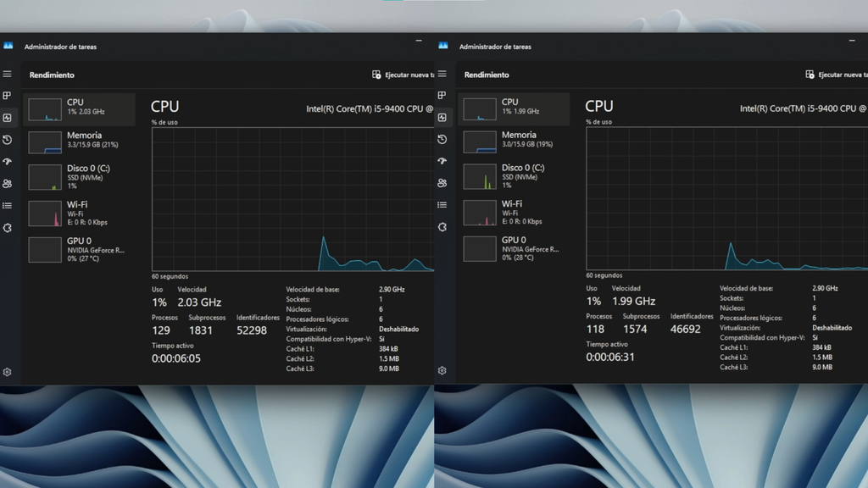This screenshot has width=868, height=488.
Task: Click Task Manager app icon in right title bar
Action: (443, 46)
